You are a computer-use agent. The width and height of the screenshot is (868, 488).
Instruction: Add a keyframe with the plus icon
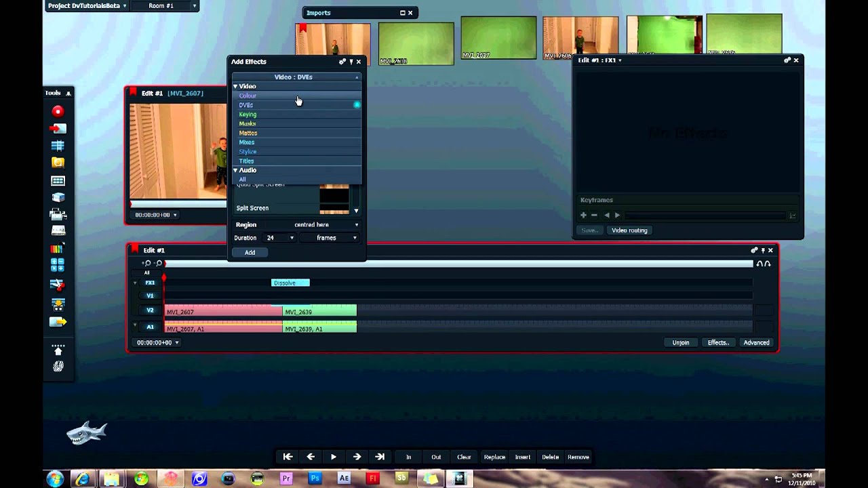583,215
